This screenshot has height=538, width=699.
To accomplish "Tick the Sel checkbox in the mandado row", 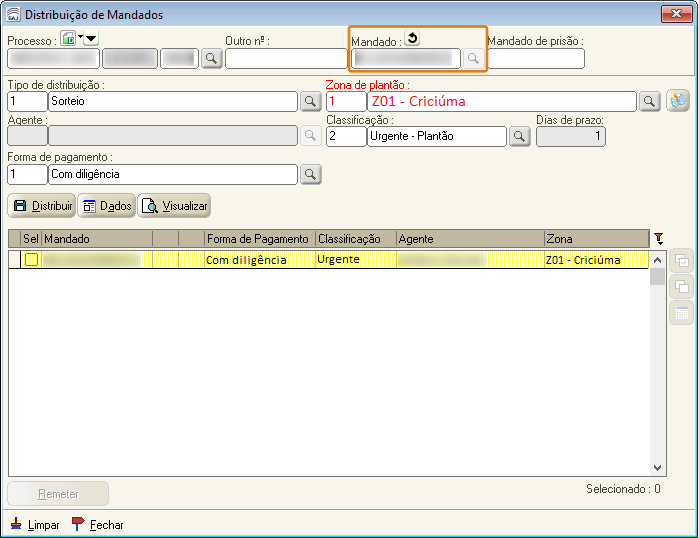I will pos(31,259).
